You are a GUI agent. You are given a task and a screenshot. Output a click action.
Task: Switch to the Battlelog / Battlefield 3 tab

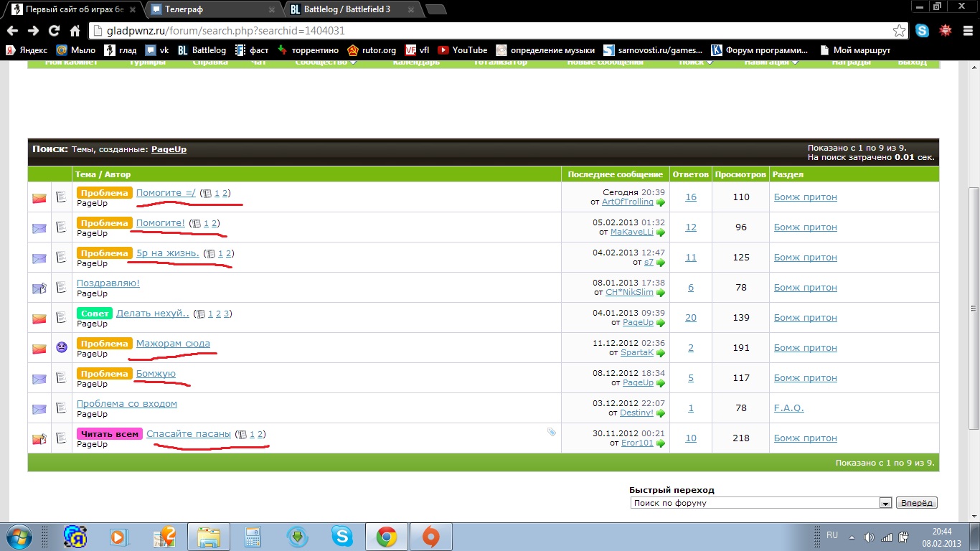[x=353, y=9]
